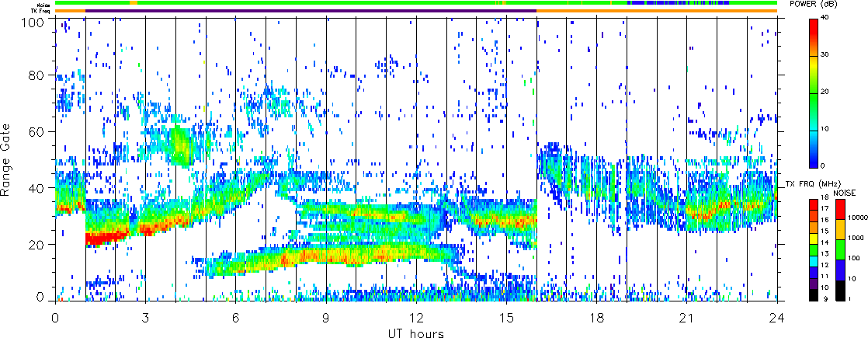Select the "NOISE" legend heading

pos(844,191)
